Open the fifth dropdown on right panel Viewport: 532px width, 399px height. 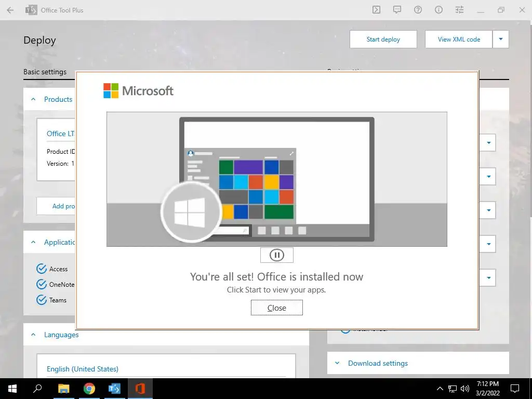[488, 277]
